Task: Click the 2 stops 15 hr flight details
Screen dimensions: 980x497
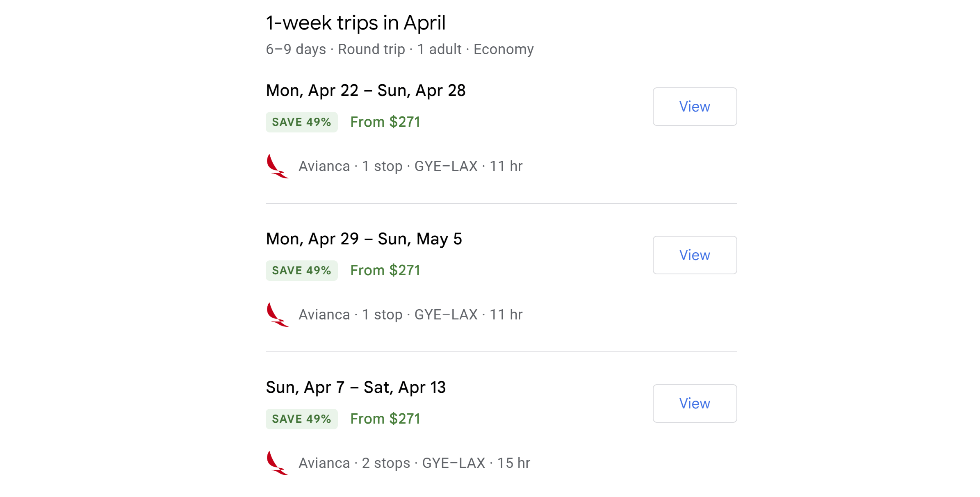Action: [414, 463]
